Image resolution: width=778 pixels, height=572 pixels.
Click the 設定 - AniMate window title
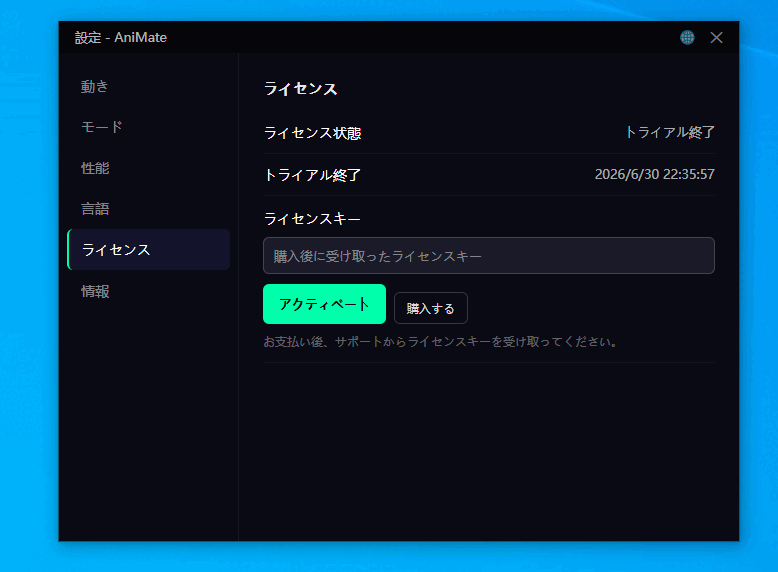point(121,38)
